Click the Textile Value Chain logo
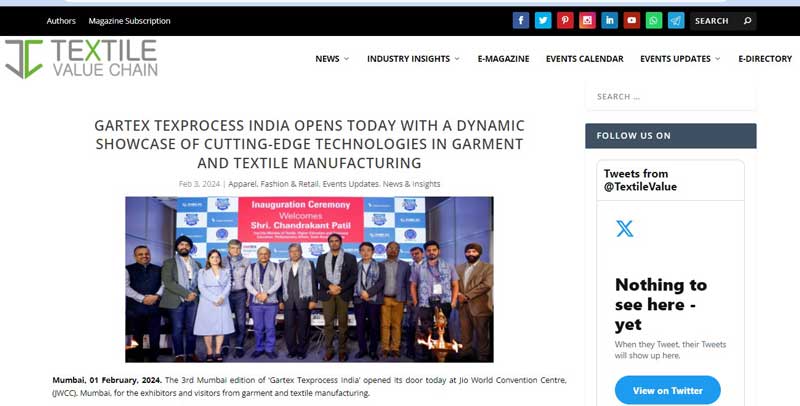Image resolution: width=800 pixels, height=406 pixels. [82, 59]
